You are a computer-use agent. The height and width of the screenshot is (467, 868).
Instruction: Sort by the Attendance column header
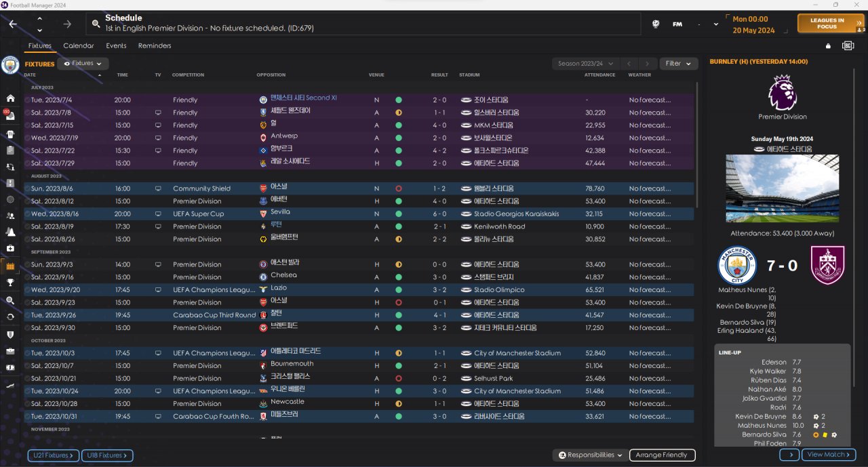click(x=599, y=75)
